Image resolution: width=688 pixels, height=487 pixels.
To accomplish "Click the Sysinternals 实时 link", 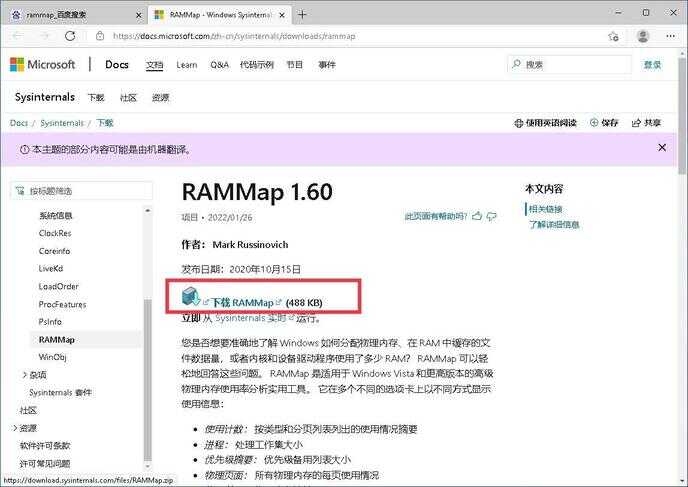I will [x=251, y=318].
